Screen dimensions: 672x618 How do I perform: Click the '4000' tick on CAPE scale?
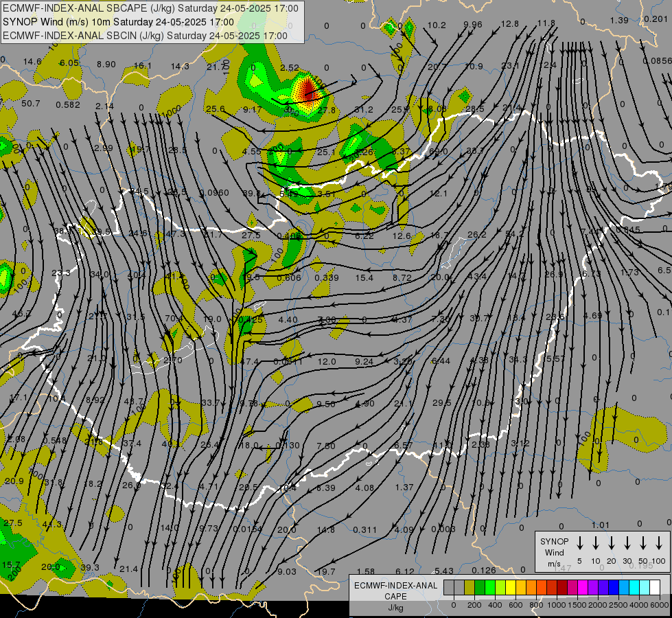pos(638,605)
